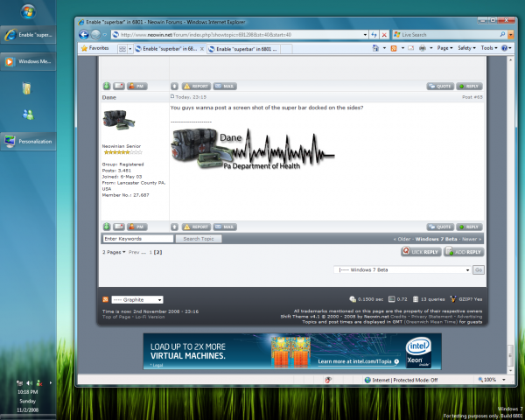Click the Refresh button beside the address bar

tap(374, 34)
